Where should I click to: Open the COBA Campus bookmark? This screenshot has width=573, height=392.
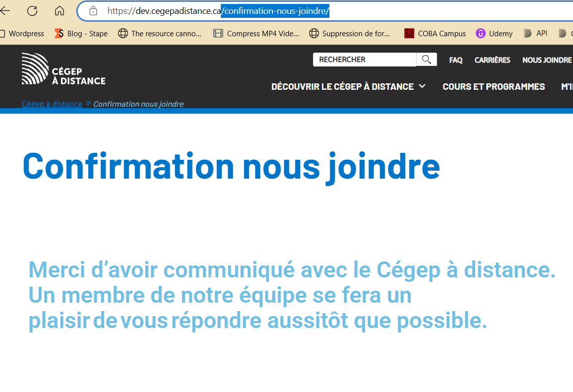click(x=435, y=34)
